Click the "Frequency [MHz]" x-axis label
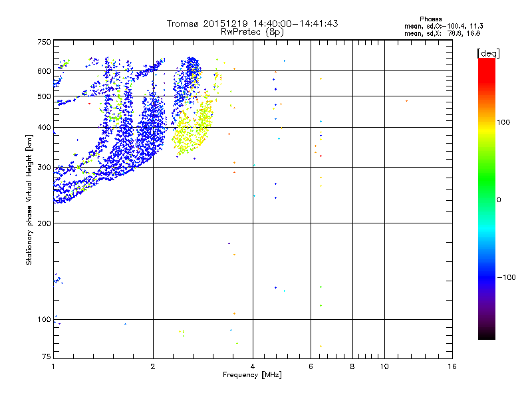The image size is (532, 399). pos(252,375)
